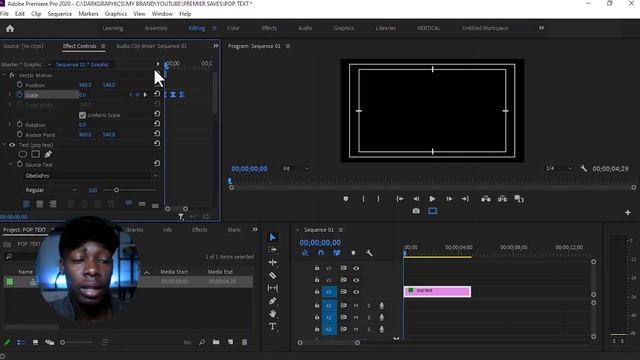Screen dimensions: 640x360
Task: Click the project panel thumbnail zoom slider
Action: pyautogui.click(x=62, y=342)
